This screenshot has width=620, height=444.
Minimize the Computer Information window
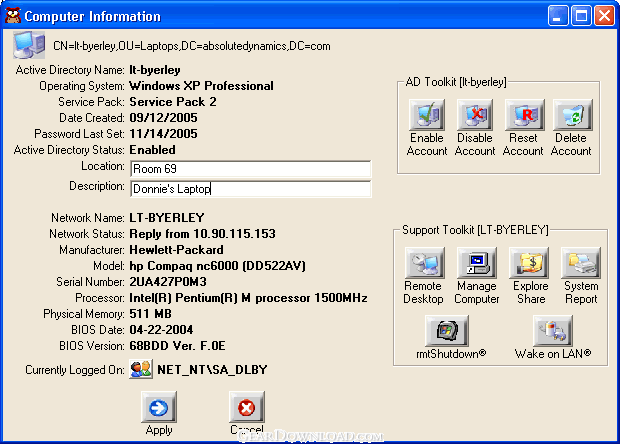tap(558, 16)
